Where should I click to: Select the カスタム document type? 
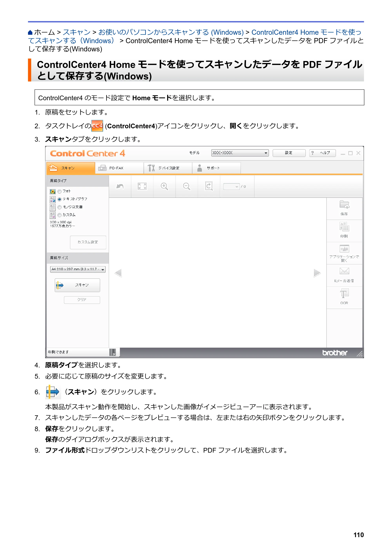point(60,215)
